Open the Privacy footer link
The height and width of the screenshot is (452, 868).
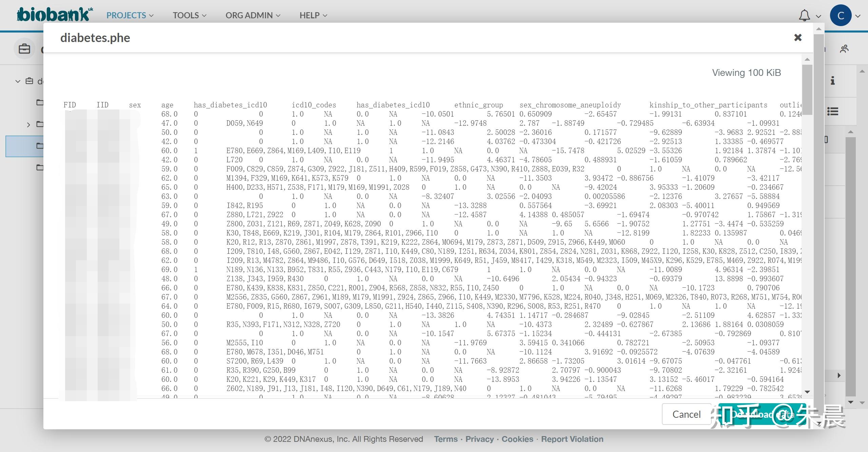pyautogui.click(x=479, y=439)
